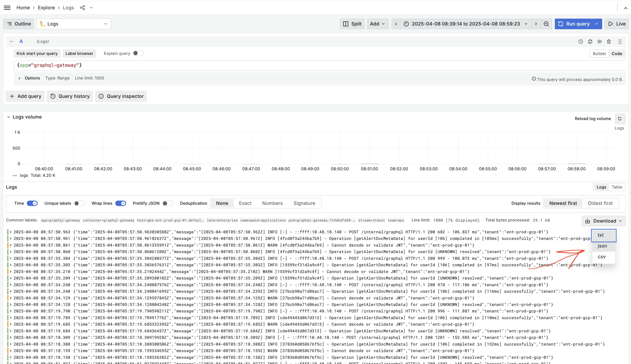
Task: Open the Logs data source dropdown
Action: [x=74, y=24]
